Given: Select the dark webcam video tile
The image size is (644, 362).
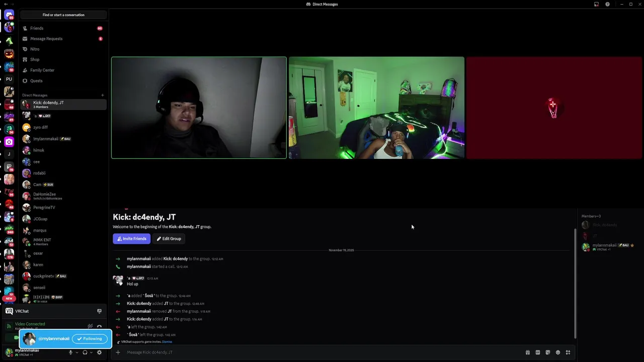Looking at the screenshot, I should [x=199, y=108].
